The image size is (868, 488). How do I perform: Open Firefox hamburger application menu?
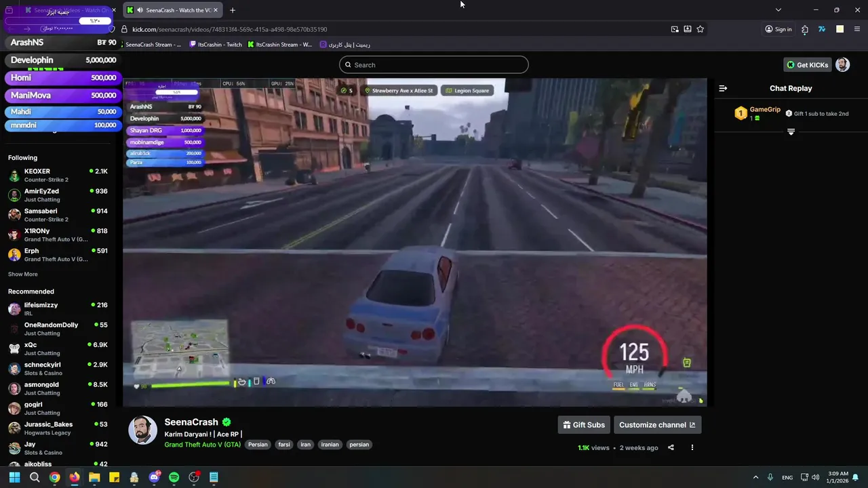pos(857,29)
